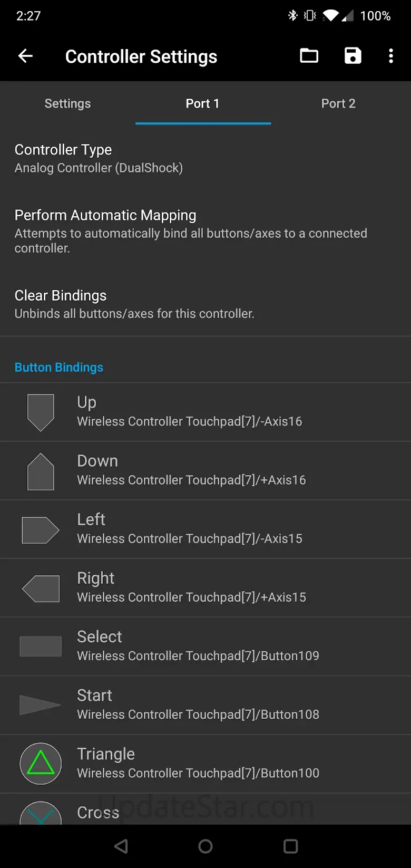Tap the Start button binding icon
Screen dimensions: 411x868
coord(41,705)
